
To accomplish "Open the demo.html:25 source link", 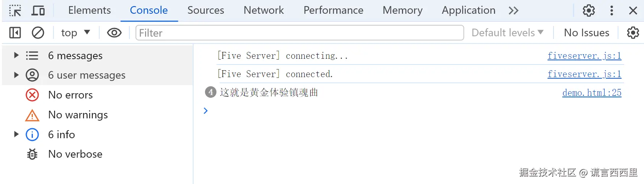I will [x=592, y=93].
